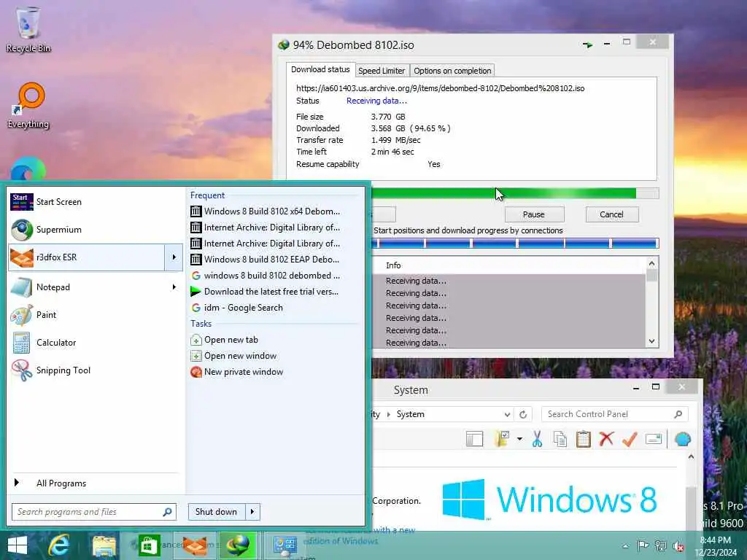Select the first Receiving data... connection row
This screenshot has width=747, height=560.
(508, 281)
